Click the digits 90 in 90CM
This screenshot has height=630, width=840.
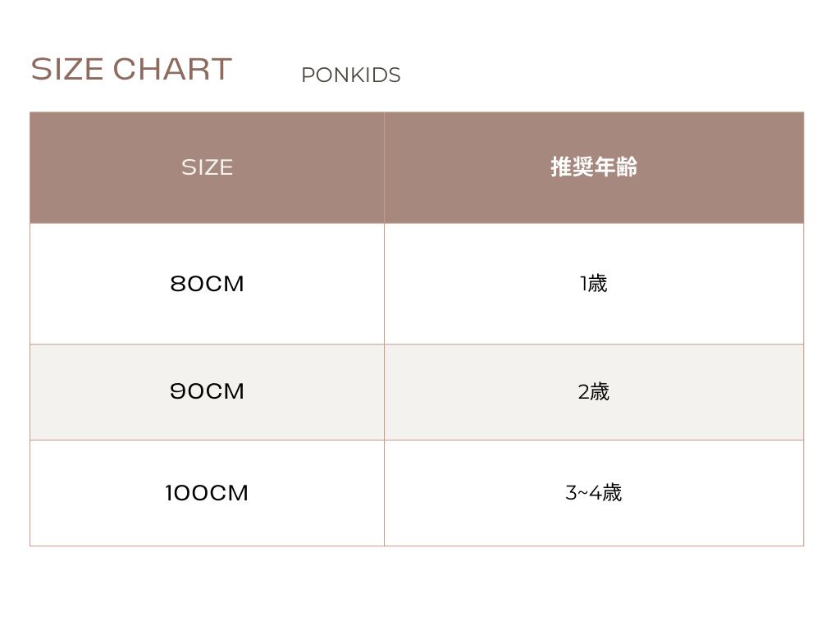pos(188,391)
